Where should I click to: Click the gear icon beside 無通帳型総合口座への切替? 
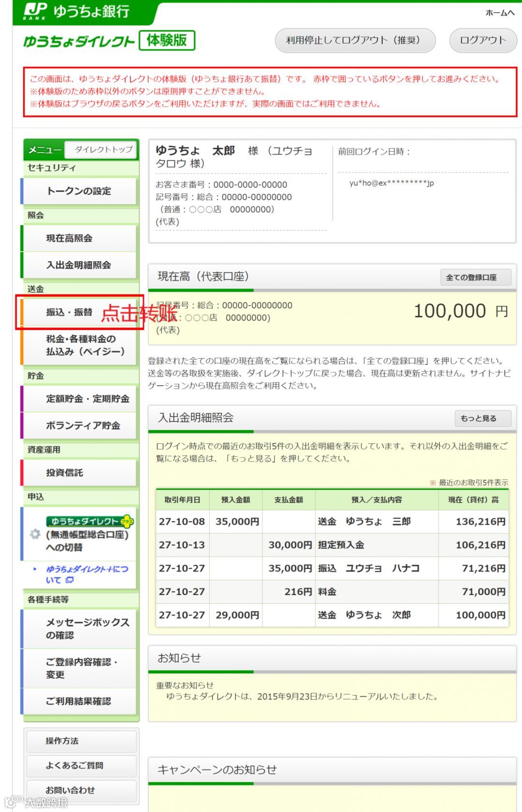point(35,534)
